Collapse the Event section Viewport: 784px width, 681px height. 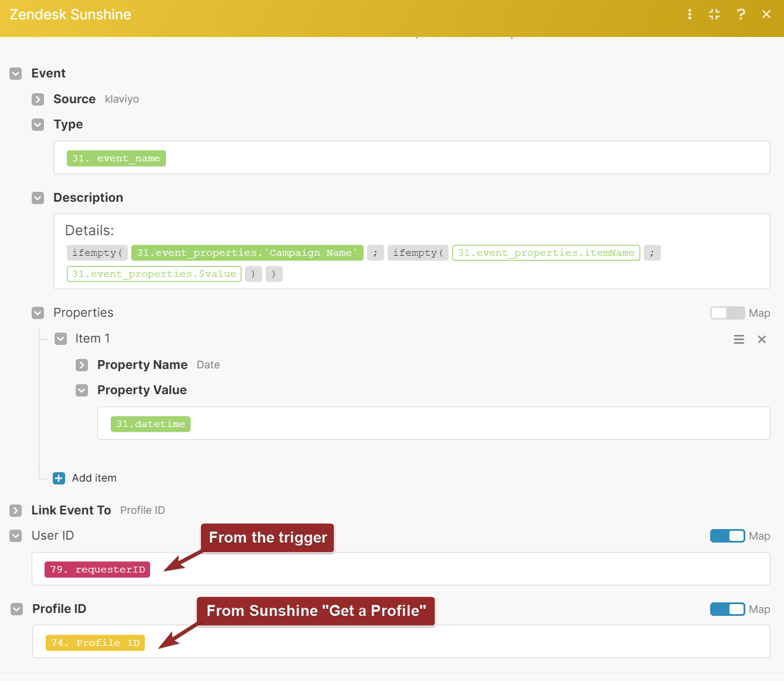tap(16, 73)
